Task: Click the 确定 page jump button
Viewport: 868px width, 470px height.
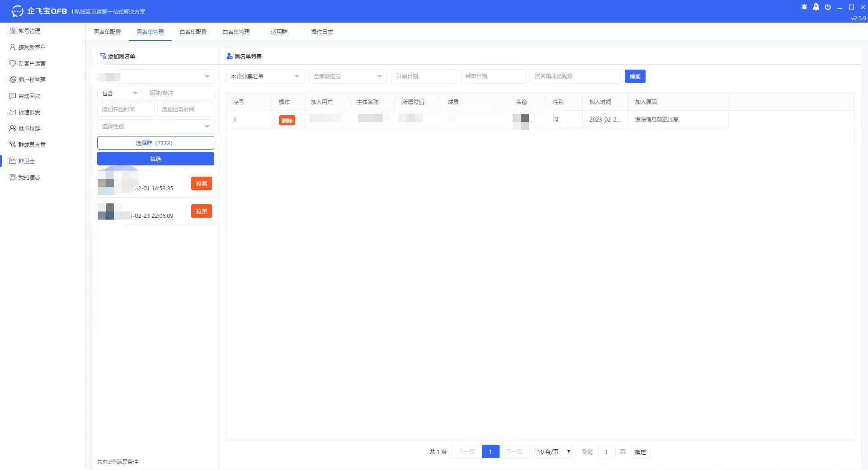Action: 640,452
